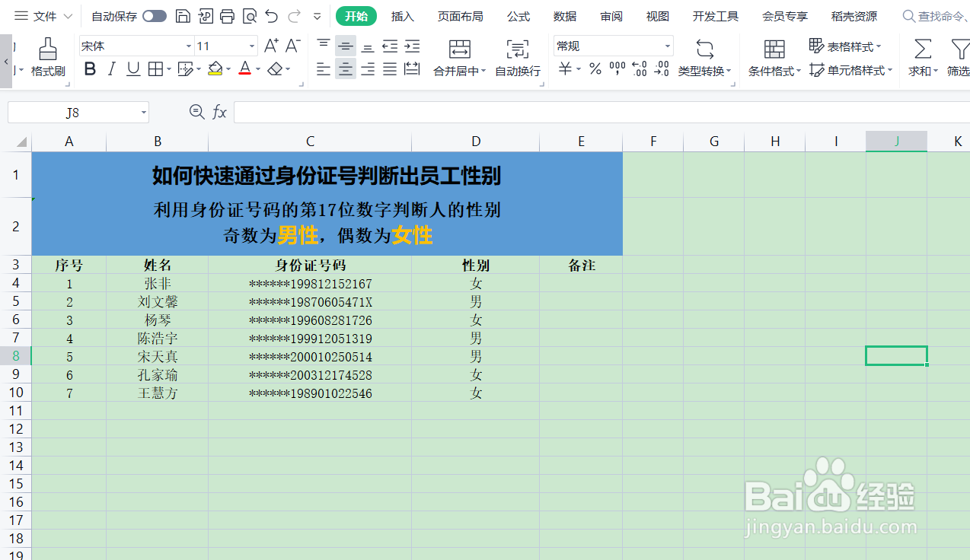Screen dimensions: 970x560
Task: Click AutoSum (求和) button
Action: tap(922, 57)
